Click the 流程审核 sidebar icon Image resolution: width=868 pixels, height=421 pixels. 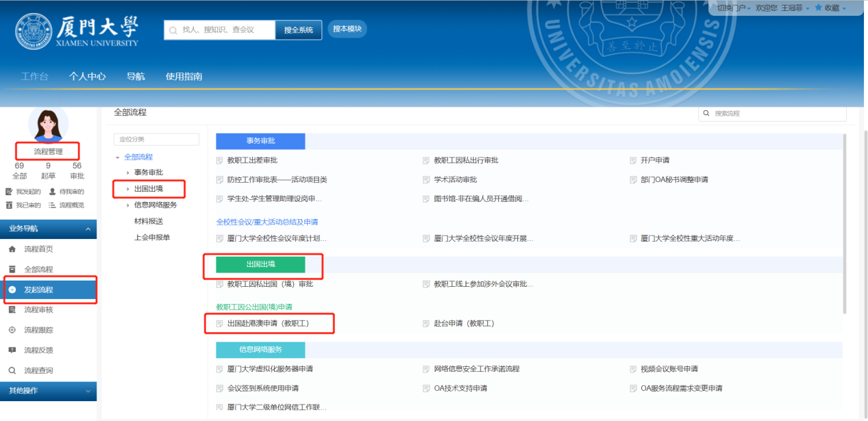[x=12, y=310]
